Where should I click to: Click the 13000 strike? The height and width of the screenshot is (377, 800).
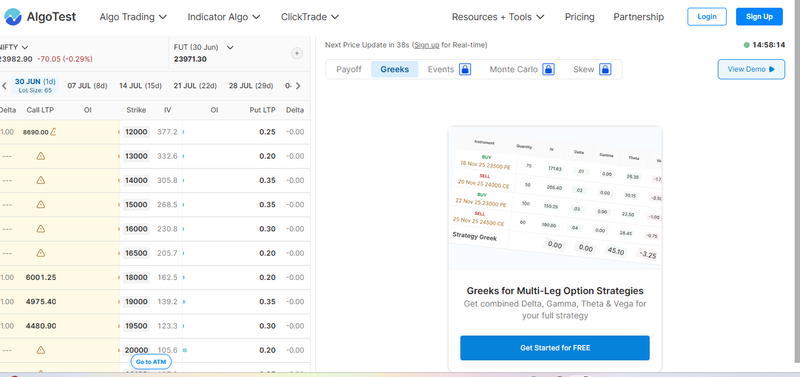pyautogui.click(x=136, y=156)
